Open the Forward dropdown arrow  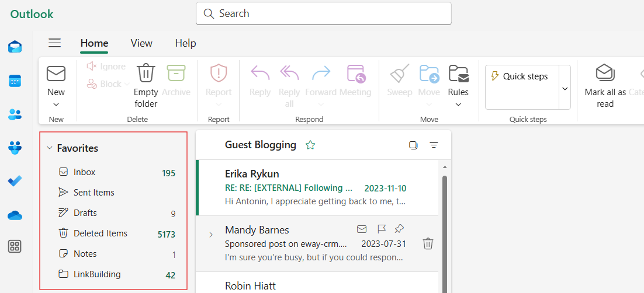(321, 104)
